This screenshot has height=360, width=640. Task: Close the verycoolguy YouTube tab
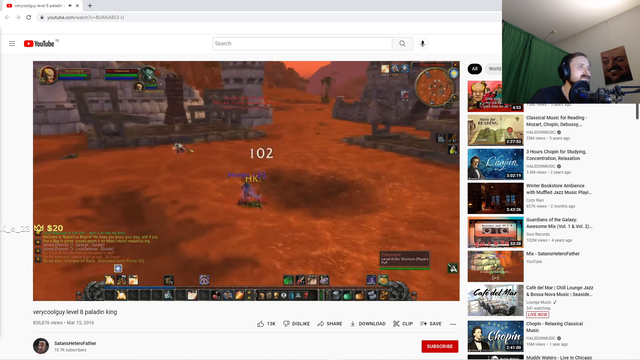click(x=77, y=6)
